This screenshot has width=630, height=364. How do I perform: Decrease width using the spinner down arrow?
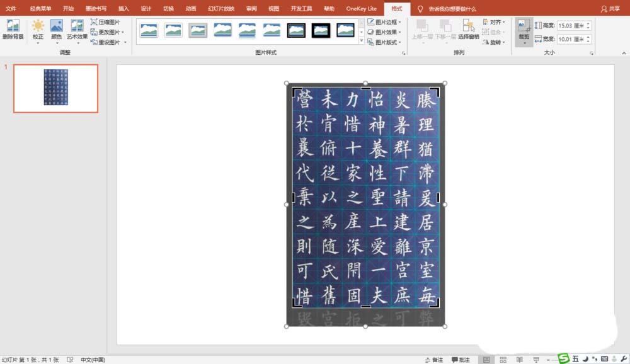[588, 42]
